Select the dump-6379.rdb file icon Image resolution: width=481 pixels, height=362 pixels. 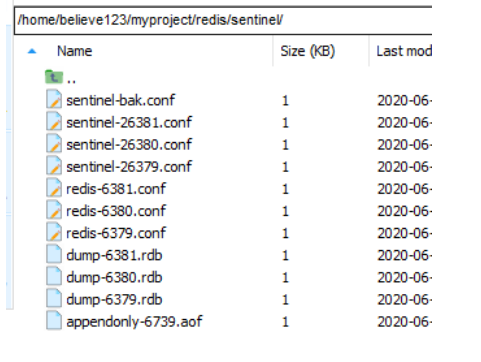pos(54,298)
